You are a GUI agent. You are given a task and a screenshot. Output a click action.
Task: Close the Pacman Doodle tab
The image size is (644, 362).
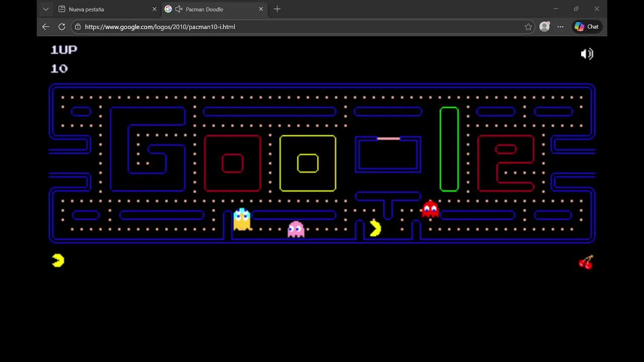(261, 9)
